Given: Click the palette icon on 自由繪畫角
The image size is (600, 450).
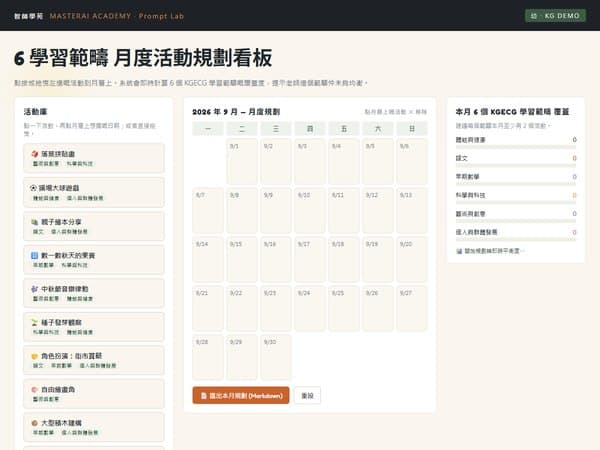Looking at the screenshot, I should click(35, 390).
